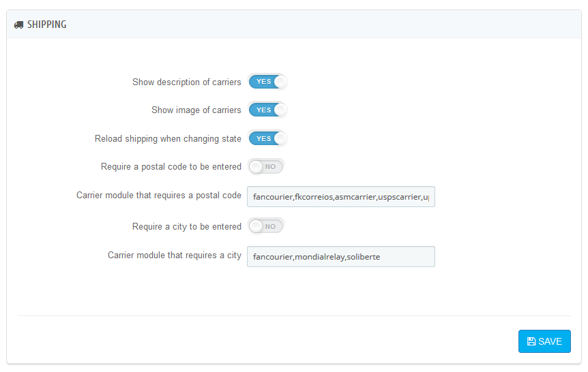The width and height of the screenshot is (588, 372).
Task: Click 'Carrier module that requires a postal code' label
Action: (158, 196)
